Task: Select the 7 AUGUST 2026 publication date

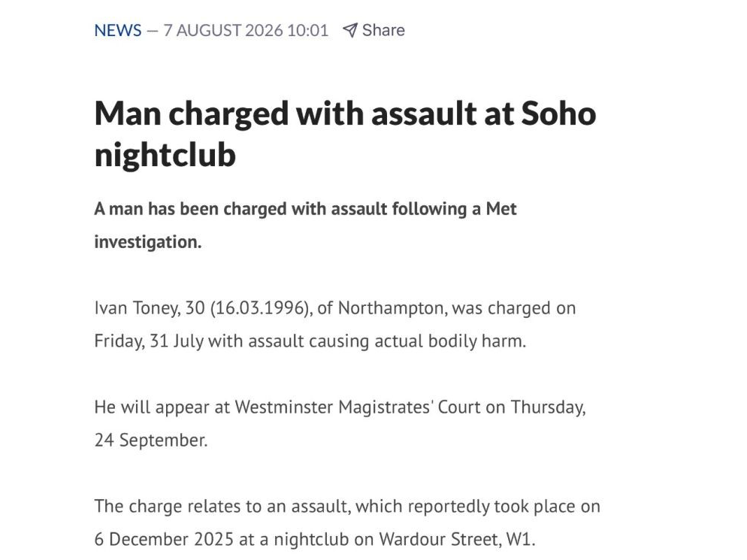Action: 223,31
